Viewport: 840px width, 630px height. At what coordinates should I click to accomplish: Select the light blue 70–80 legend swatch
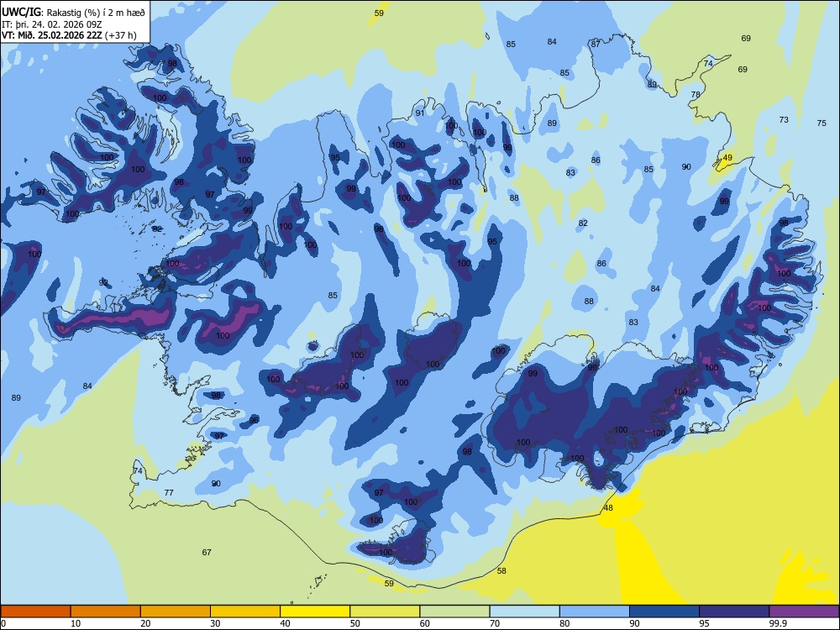pos(524,612)
